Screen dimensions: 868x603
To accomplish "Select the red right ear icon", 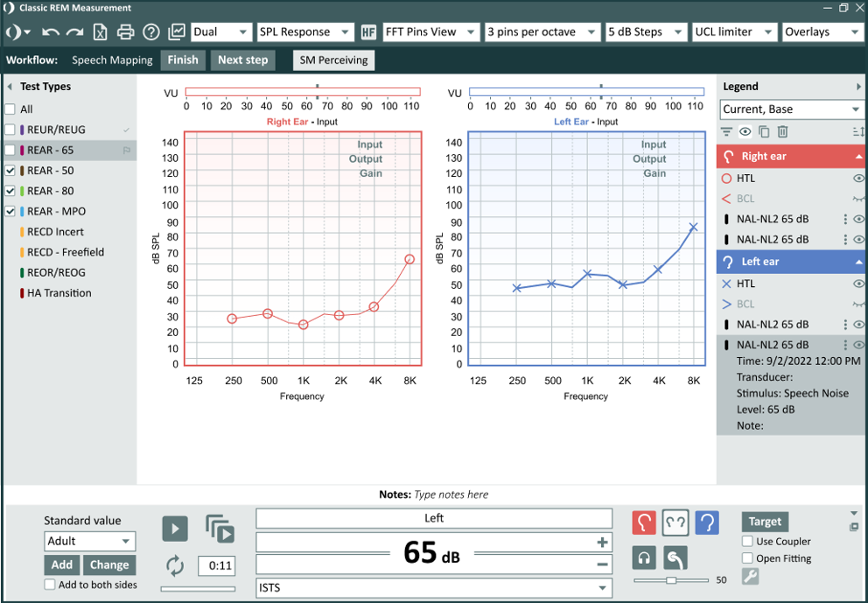I will (x=644, y=522).
